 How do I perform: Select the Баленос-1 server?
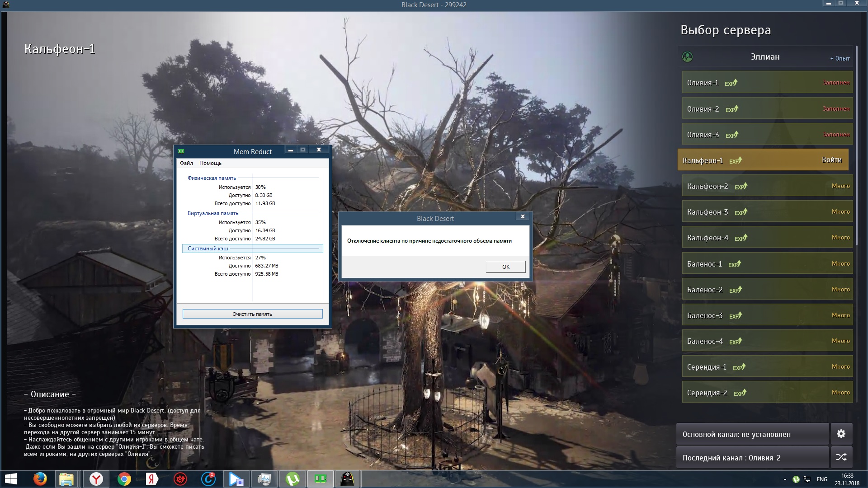tap(767, 263)
